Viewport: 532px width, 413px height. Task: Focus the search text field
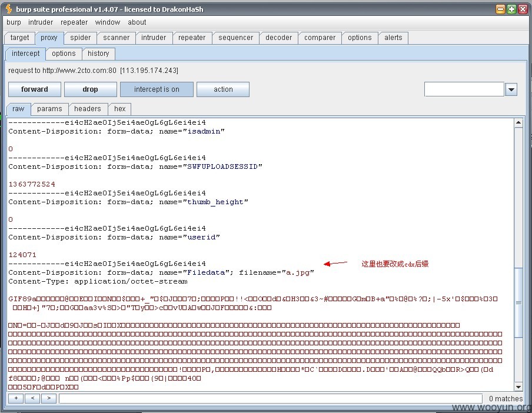[271, 398]
